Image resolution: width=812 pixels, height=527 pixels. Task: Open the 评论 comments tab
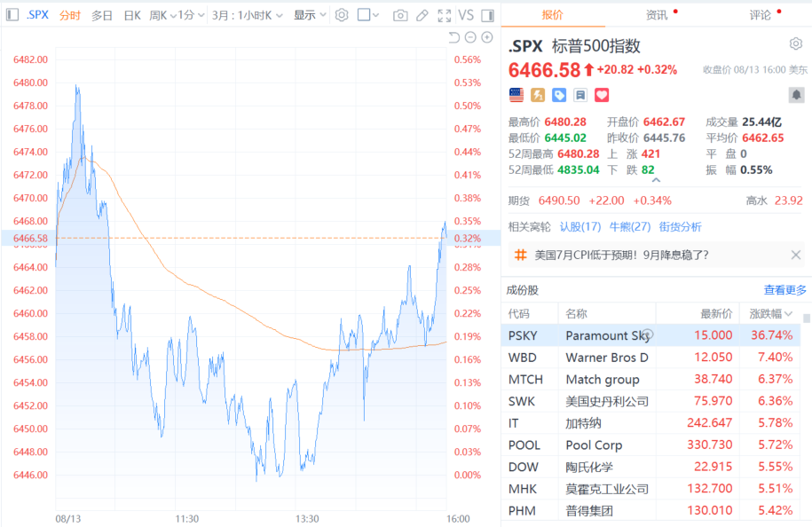click(x=761, y=15)
